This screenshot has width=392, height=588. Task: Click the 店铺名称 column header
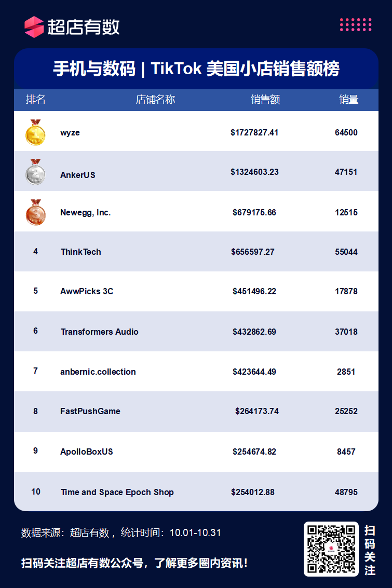(155, 99)
